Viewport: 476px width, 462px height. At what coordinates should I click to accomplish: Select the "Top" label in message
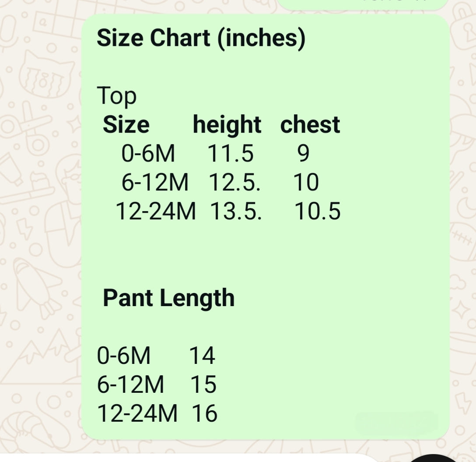(x=116, y=96)
